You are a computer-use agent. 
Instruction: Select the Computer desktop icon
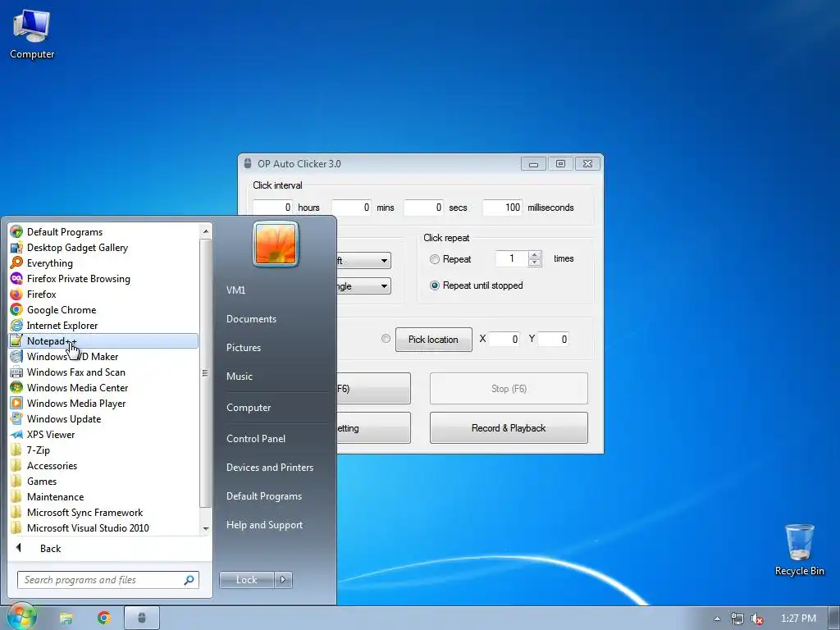click(32, 34)
